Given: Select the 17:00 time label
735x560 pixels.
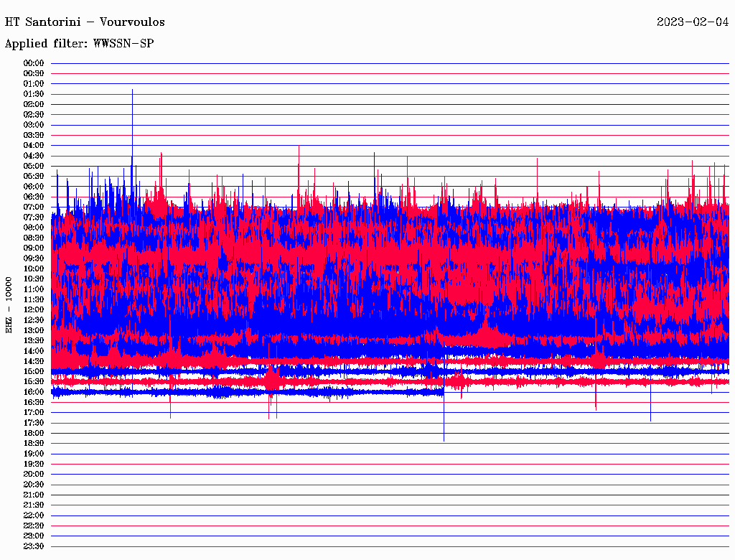Looking at the screenshot, I should click(x=34, y=412).
